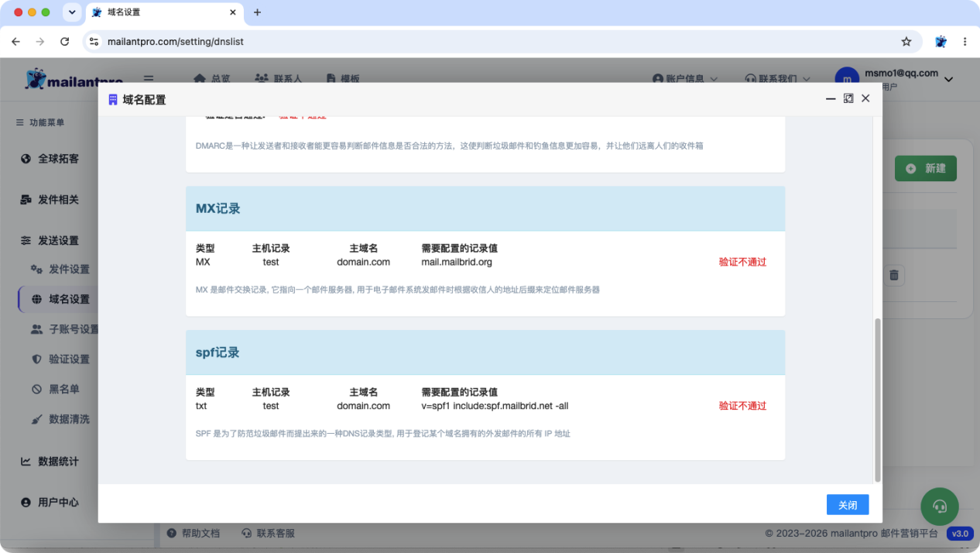The height and width of the screenshot is (553, 980).
Task: Minimize the 域名配置 dialog
Action: pyautogui.click(x=831, y=99)
